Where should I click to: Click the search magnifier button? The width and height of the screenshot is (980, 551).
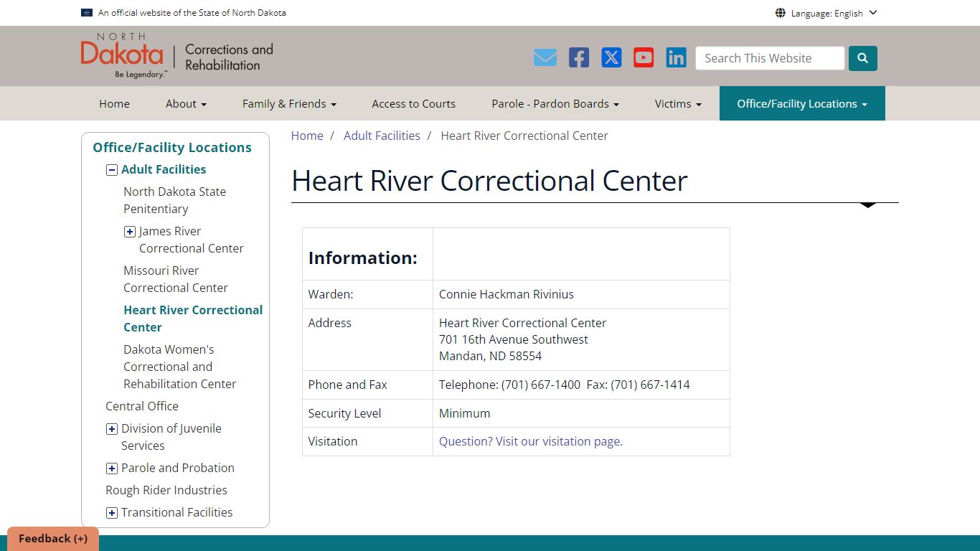point(863,58)
